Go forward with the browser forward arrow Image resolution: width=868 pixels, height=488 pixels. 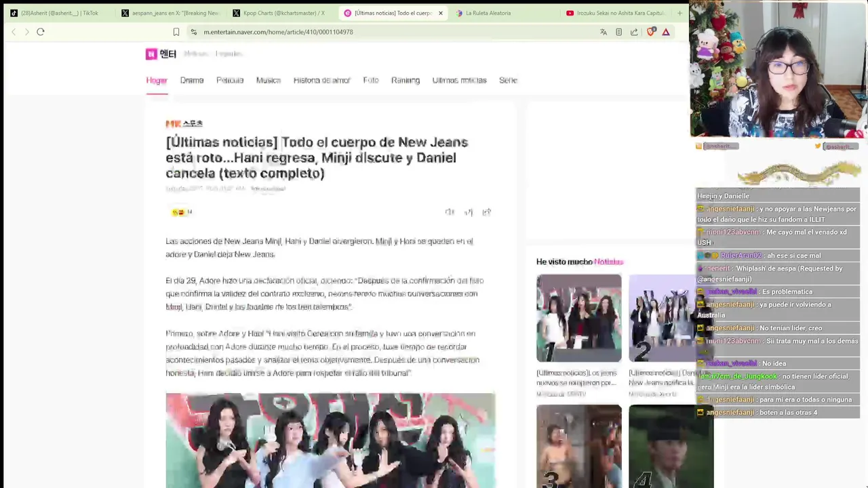(x=27, y=32)
